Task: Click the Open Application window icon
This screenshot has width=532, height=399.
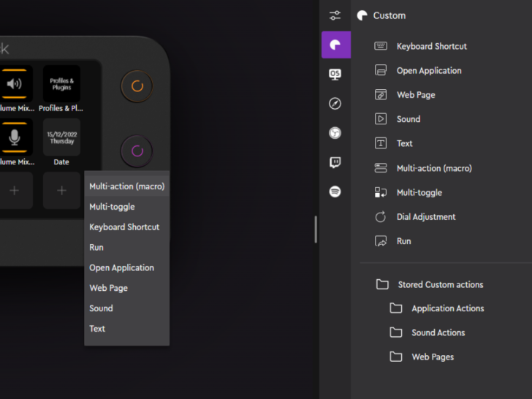Action: click(x=380, y=70)
